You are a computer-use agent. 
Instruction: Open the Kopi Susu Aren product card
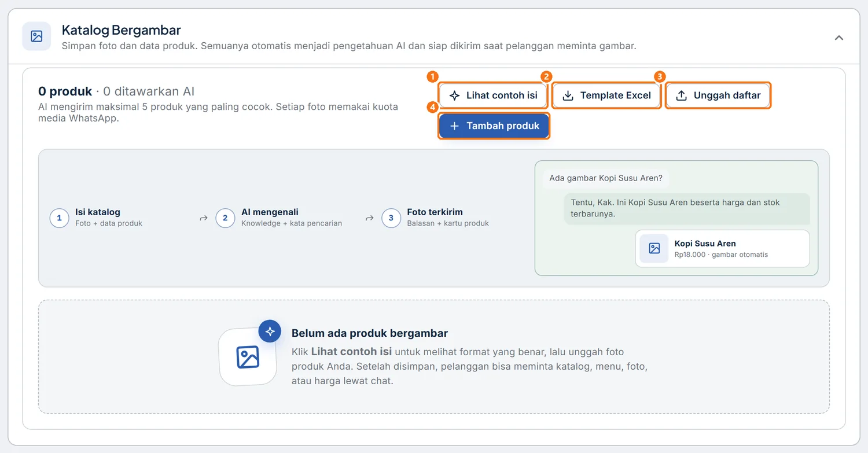[x=722, y=249]
